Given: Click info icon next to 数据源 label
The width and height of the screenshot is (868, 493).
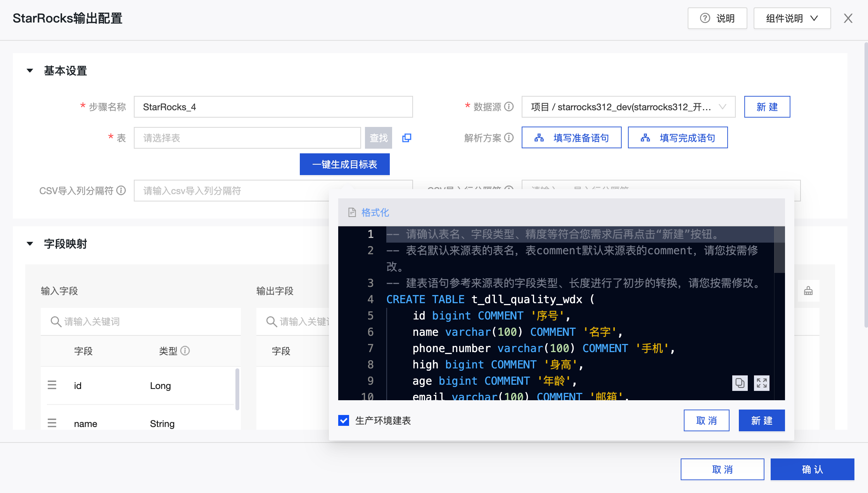Looking at the screenshot, I should tap(509, 106).
